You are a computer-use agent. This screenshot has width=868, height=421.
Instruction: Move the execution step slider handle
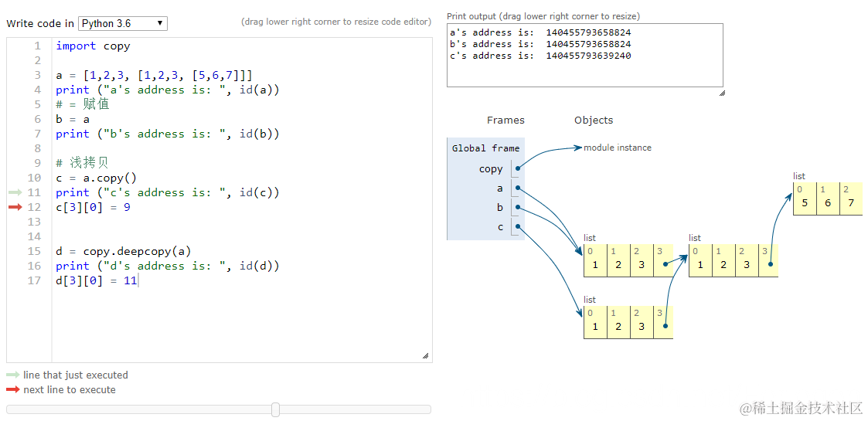click(276, 409)
